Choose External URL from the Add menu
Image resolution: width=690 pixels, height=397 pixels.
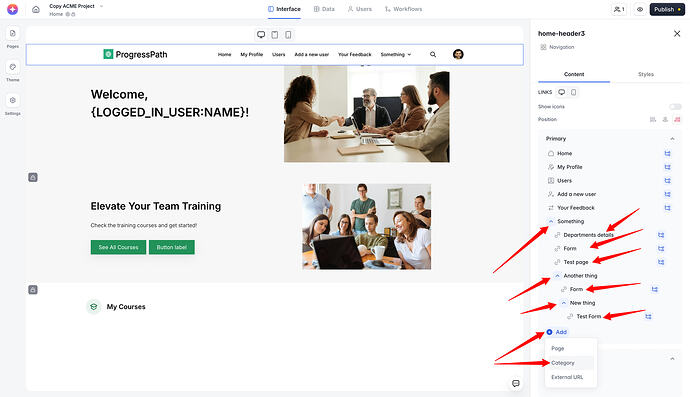tap(570, 377)
